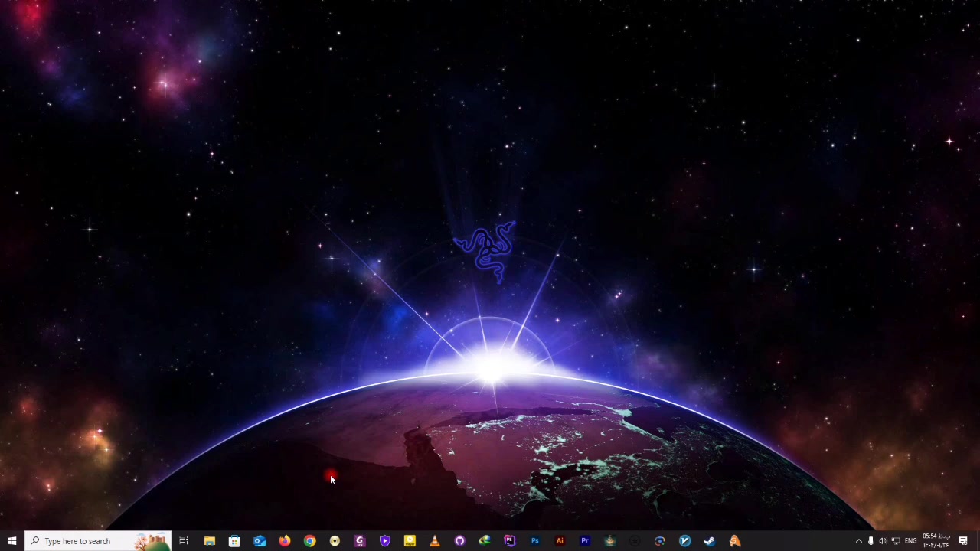The width and height of the screenshot is (980, 551).
Task: Open the green emblem app icon
Action: pyautogui.click(x=609, y=541)
